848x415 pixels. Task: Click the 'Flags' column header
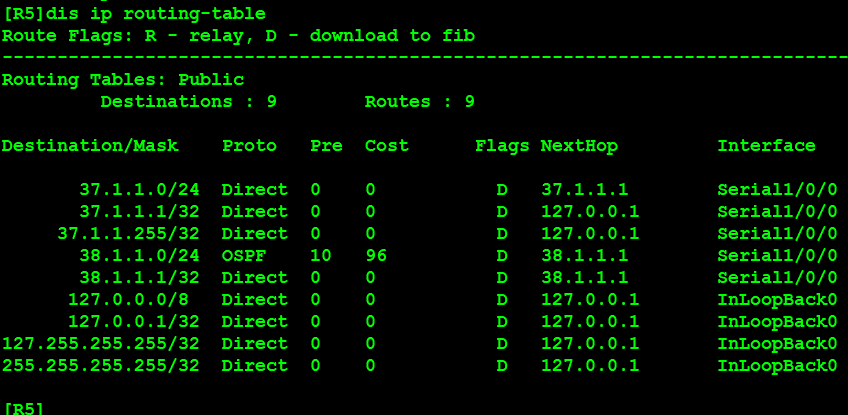coord(502,146)
